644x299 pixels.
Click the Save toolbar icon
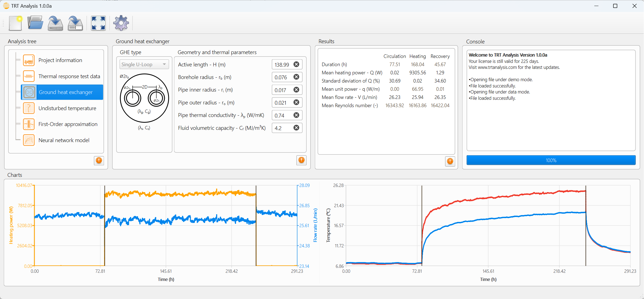55,23
